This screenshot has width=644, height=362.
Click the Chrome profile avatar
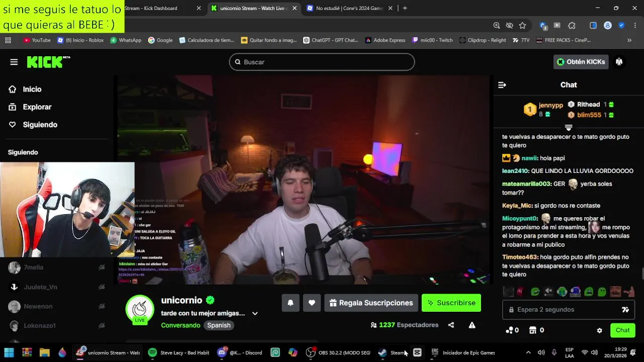pos(608,26)
